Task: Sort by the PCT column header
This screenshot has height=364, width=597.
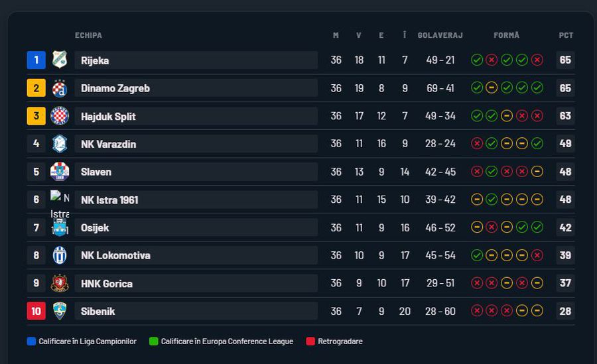Action: (x=566, y=35)
